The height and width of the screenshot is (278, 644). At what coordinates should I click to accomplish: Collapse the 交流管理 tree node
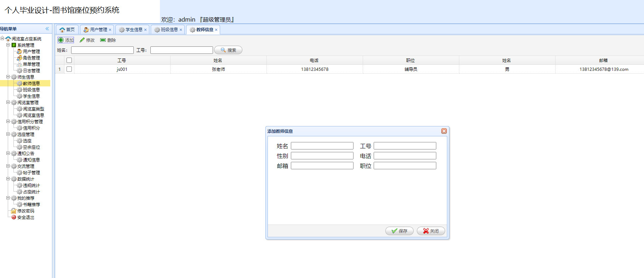(x=8, y=166)
